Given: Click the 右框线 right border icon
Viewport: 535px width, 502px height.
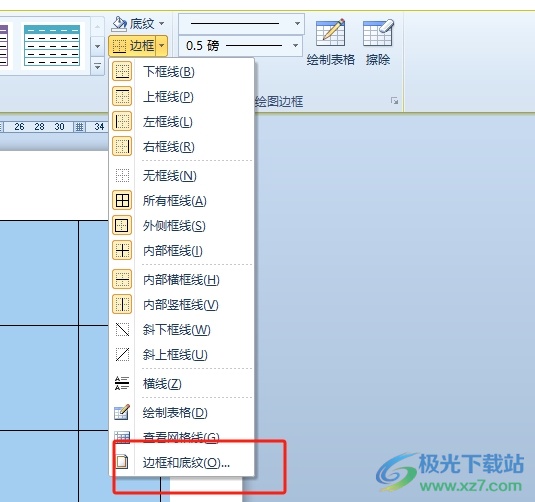Looking at the screenshot, I should [122, 146].
